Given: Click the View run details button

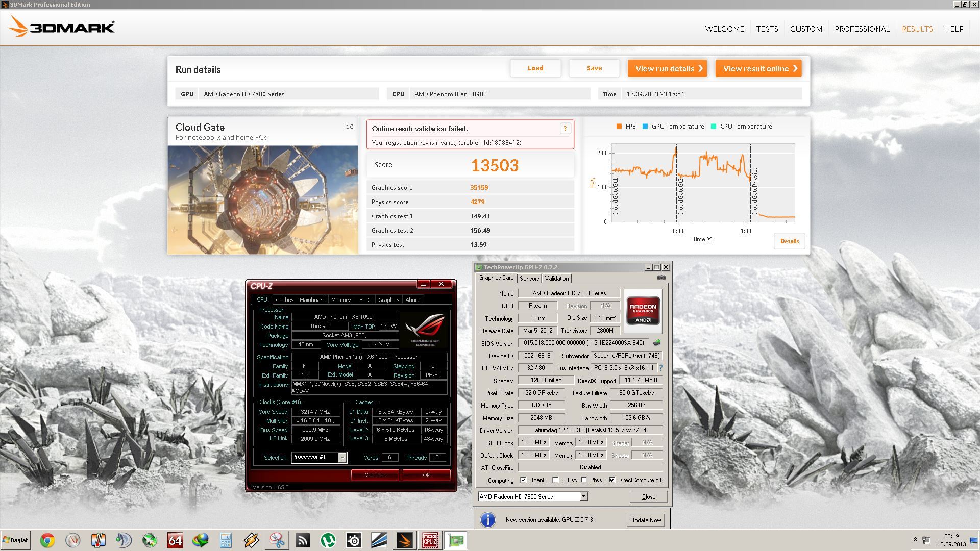Looking at the screenshot, I should pyautogui.click(x=667, y=69).
